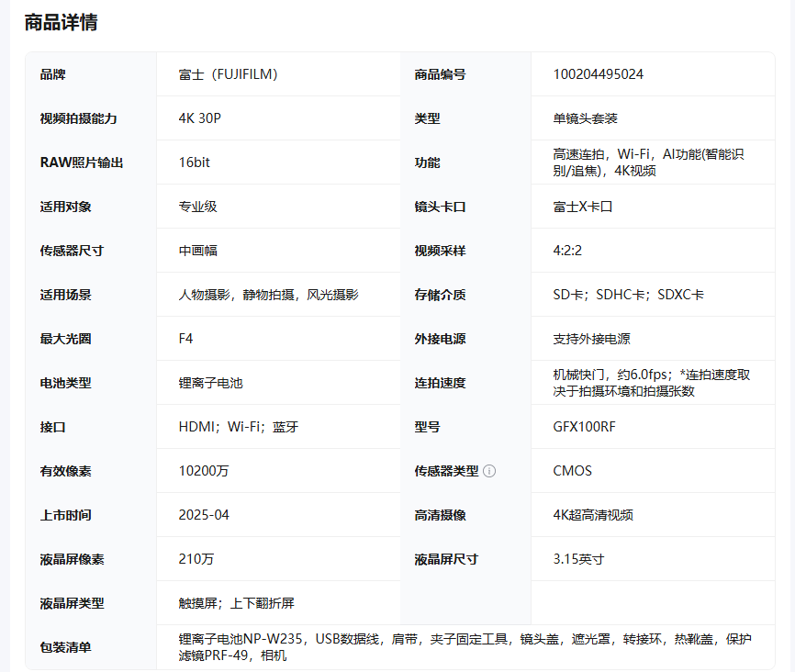Click the 传感器尺寸 label

(72, 251)
